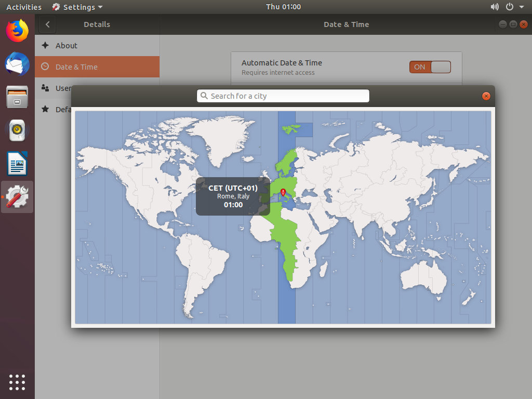Show all applications via the grid icon
The image size is (532, 399).
(x=17, y=382)
